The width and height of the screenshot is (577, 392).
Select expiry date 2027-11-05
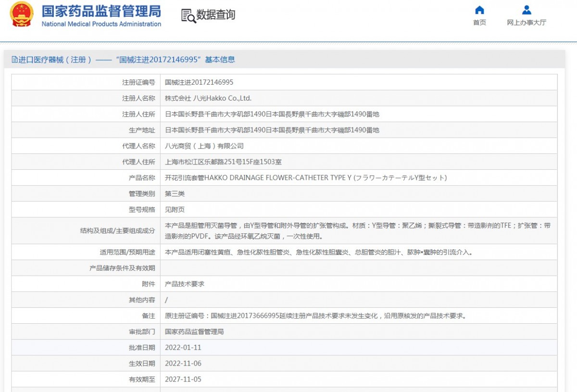(x=183, y=379)
